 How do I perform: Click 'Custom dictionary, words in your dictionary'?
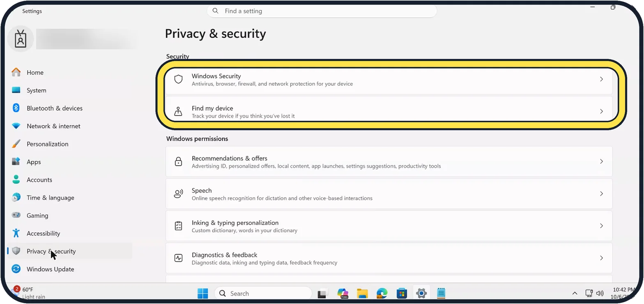click(244, 230)
